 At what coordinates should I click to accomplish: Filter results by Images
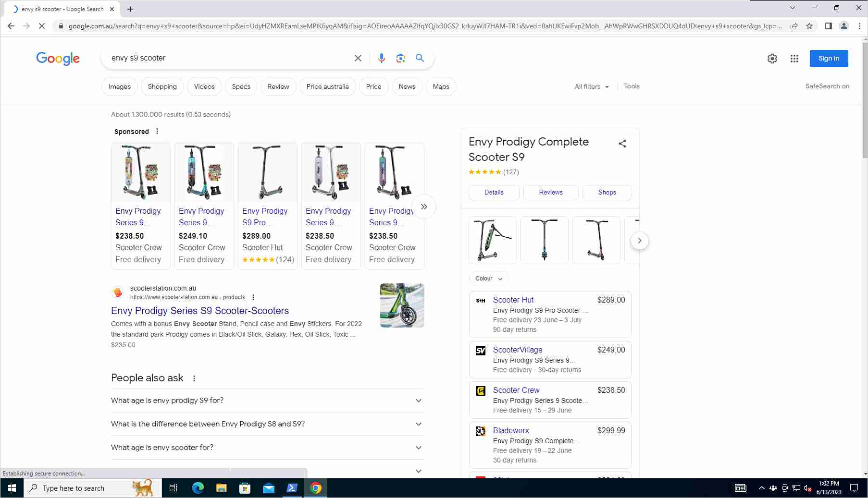pyautogui.click(x=120, y=86)
